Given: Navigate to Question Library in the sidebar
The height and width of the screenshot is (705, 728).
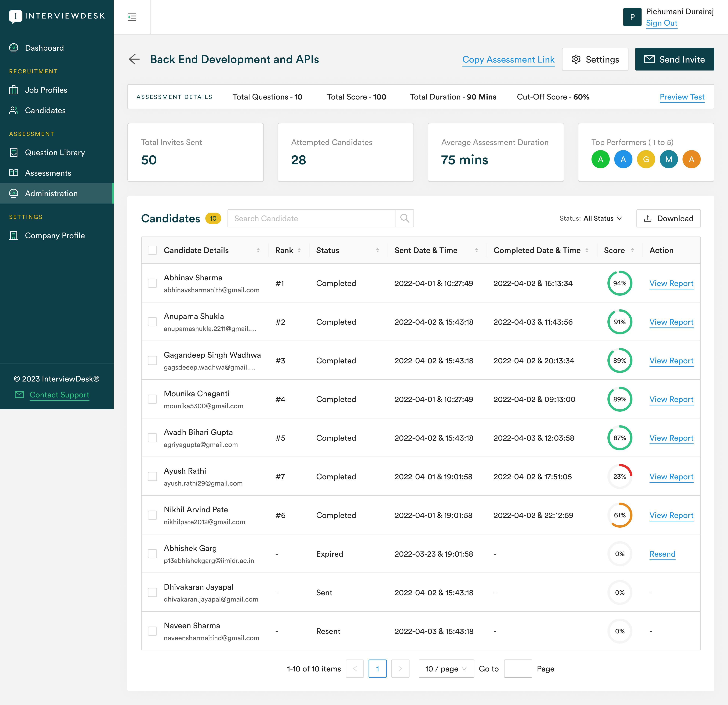Looking at the screenshot, I should click(55, 153).
